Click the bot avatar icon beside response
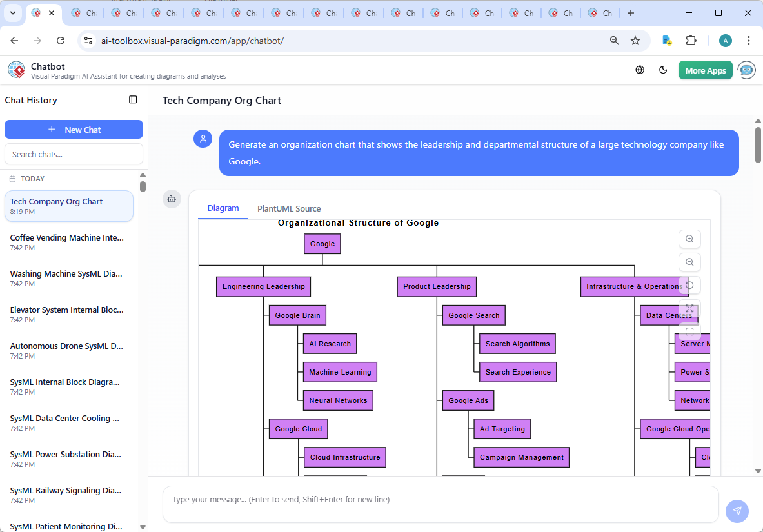 click(x=172, y=199)
